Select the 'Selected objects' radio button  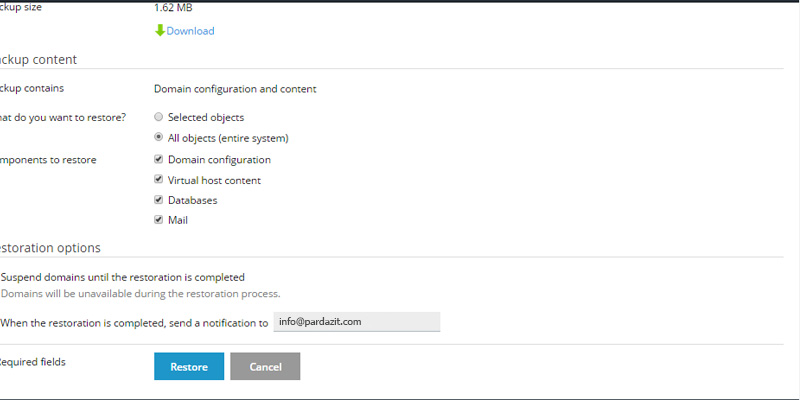tap(159, 117)
